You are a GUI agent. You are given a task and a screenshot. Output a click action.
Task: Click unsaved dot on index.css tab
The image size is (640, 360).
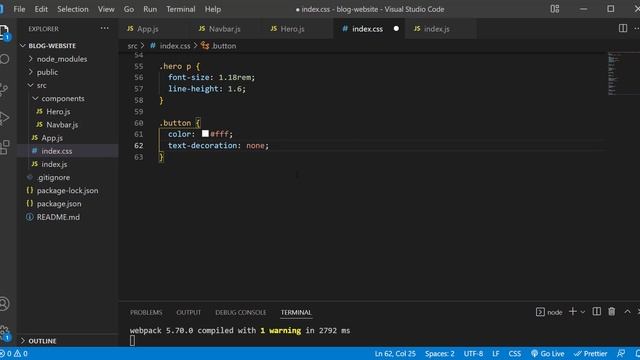(x=396, y=29)
